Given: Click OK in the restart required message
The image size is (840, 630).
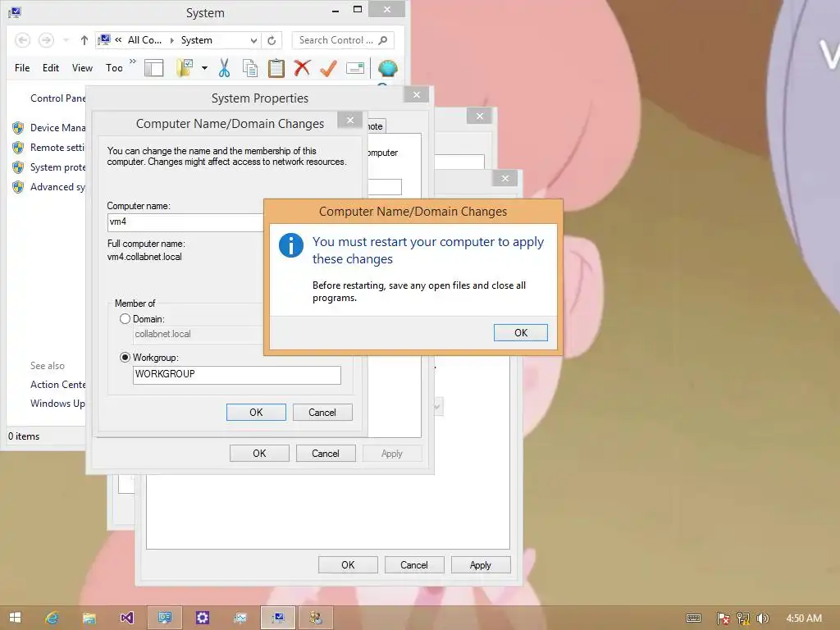Looking at the screenshot, I should tap(520, 333).
